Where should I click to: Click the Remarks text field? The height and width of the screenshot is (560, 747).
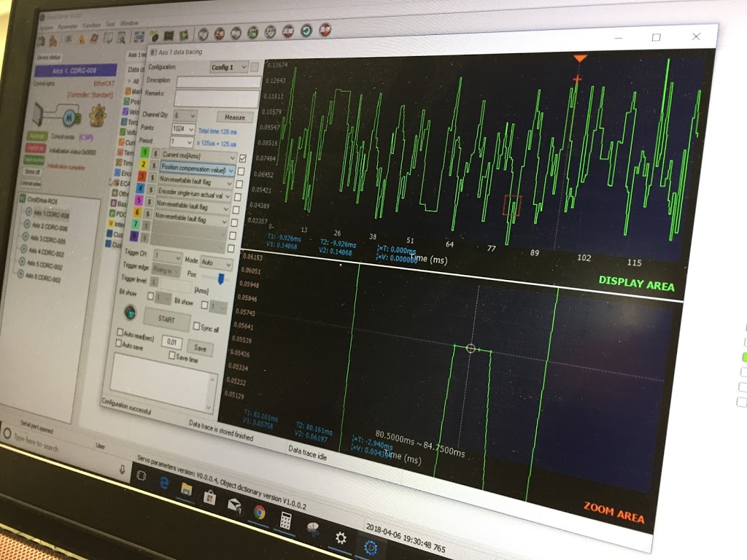click(217, 98)
